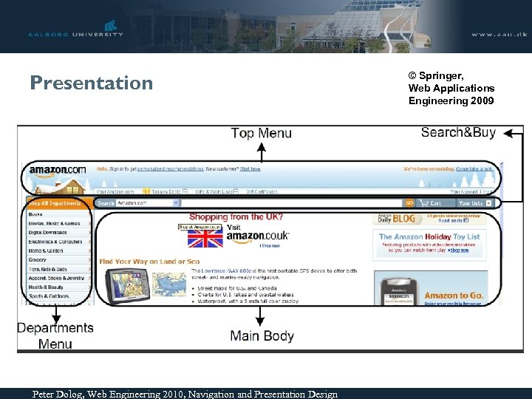
Task: Click The Amazon Holiday Toy List heading
Action: [x=429, y=237]
